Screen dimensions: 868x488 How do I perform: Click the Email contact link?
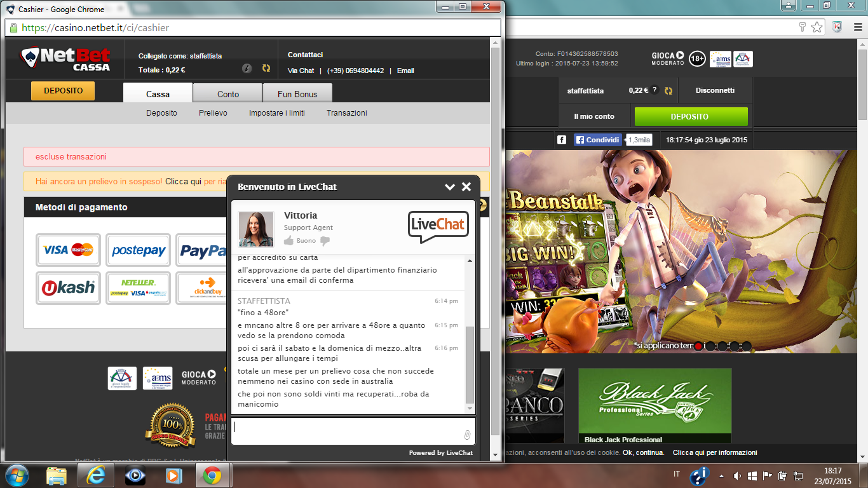[405, 71]
